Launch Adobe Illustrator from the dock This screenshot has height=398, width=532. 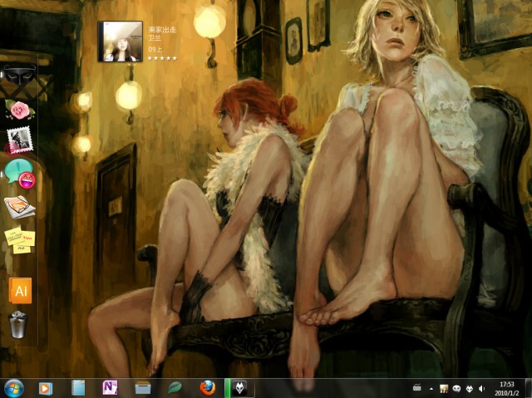coord(20,291)
